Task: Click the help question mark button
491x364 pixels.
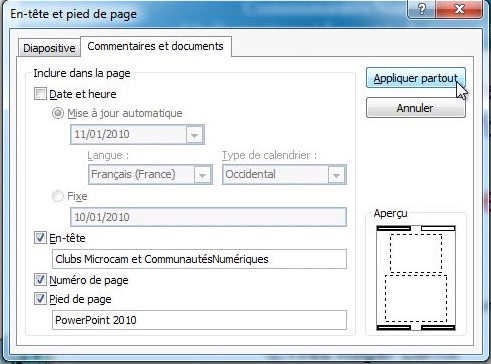Action: point(421,9)
